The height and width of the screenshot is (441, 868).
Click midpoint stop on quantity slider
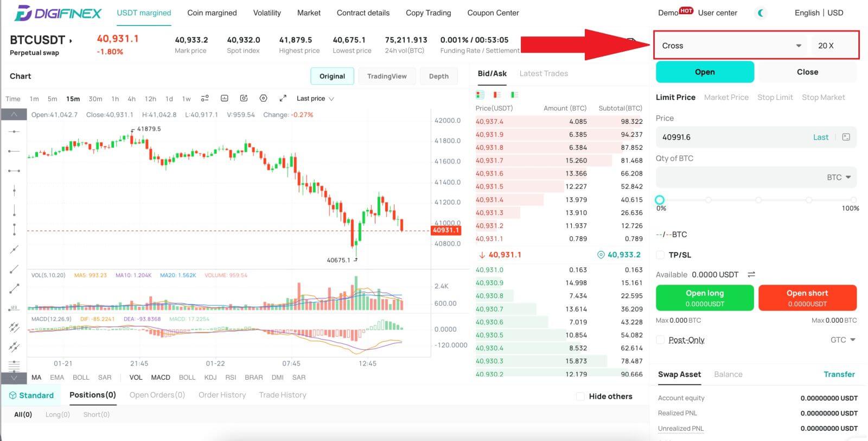coord(758,200)
